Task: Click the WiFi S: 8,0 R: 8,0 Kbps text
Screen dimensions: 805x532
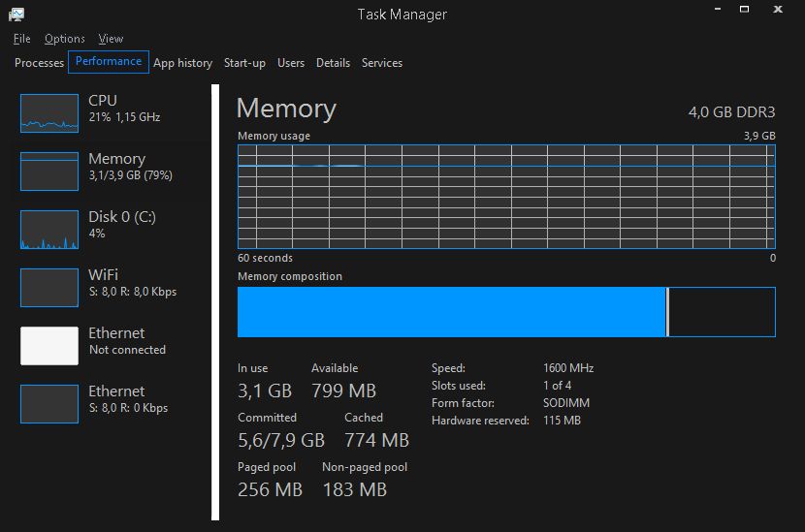Action: 133,292
